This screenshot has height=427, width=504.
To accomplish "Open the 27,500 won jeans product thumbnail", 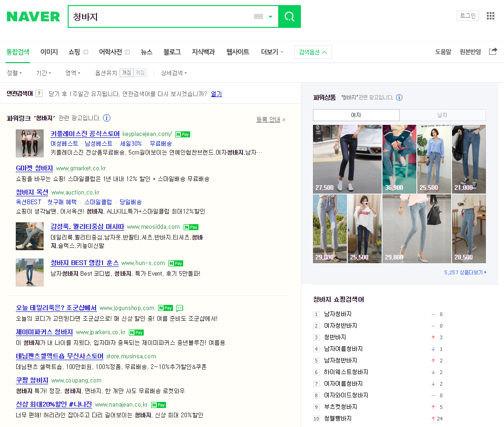I will click(x=347, y=159).
